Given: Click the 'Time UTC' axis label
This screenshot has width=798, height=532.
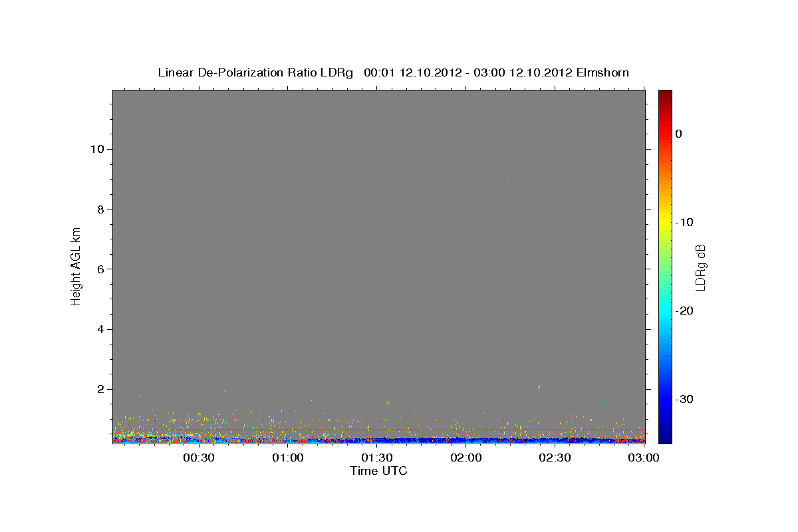Looking at the screenshot, I should coord(378,471).
